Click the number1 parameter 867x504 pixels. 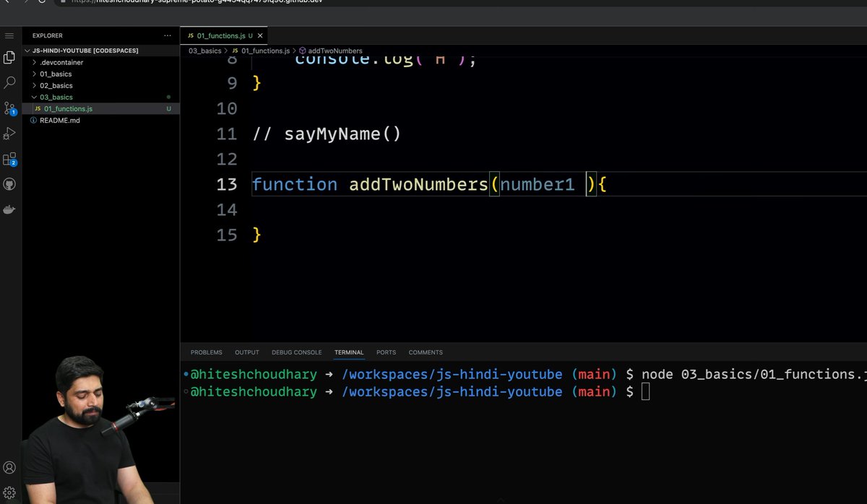(x=537, y=184)
